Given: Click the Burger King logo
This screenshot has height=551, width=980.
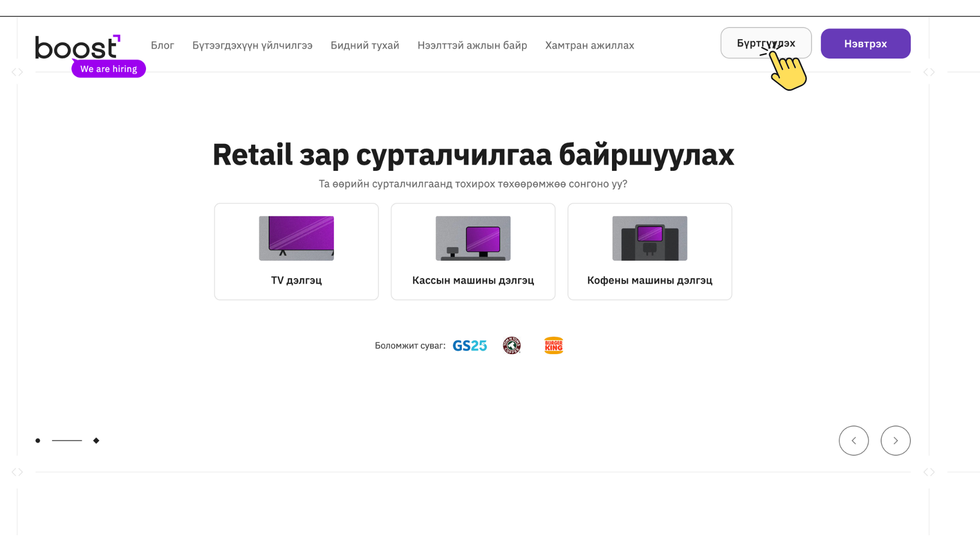Looking at the screenshot, I should 553,345.
